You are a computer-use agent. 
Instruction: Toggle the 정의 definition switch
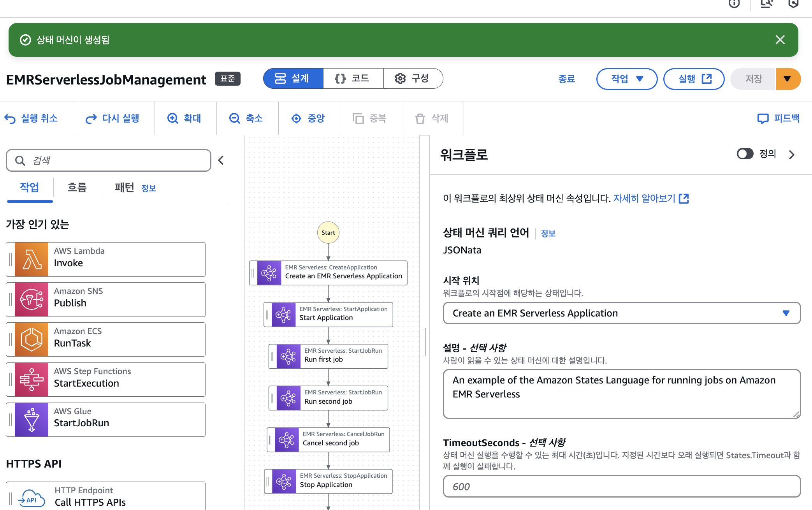coord(745,154)
